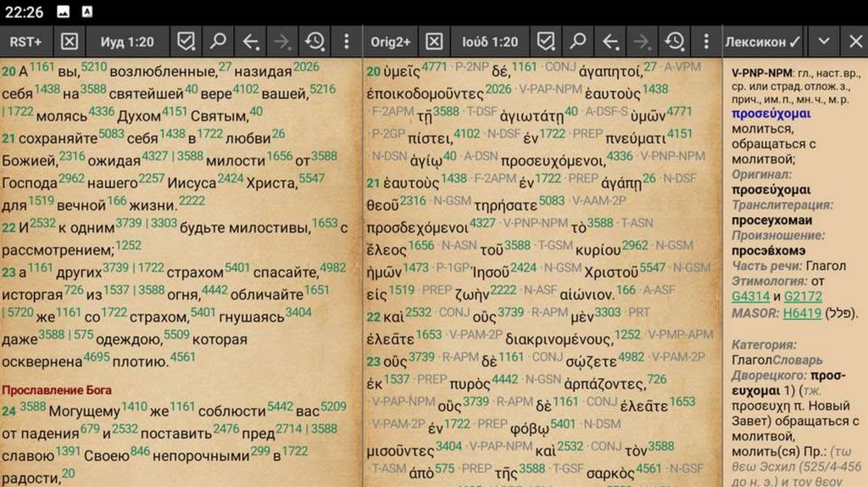Open the left pane three-dot menu
Image resolution: width=868 pixels, height=487 pixels.
coord(346,42)
